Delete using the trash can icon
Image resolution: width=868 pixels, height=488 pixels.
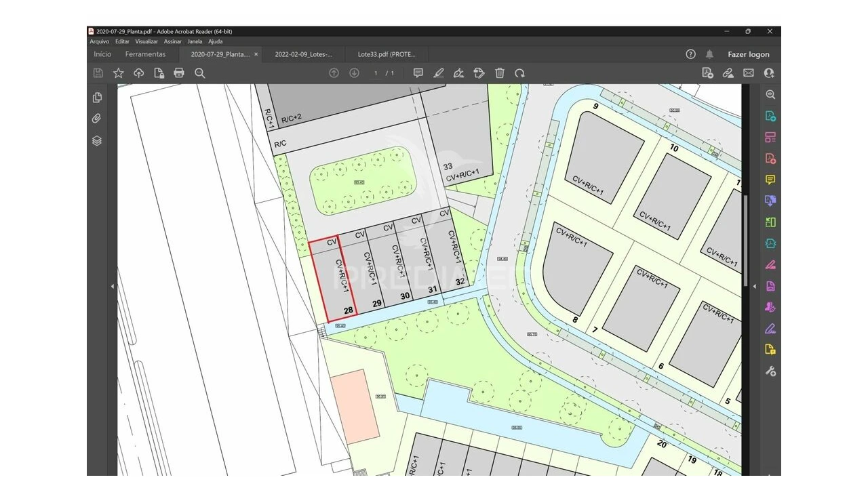(x=500, y=73)
